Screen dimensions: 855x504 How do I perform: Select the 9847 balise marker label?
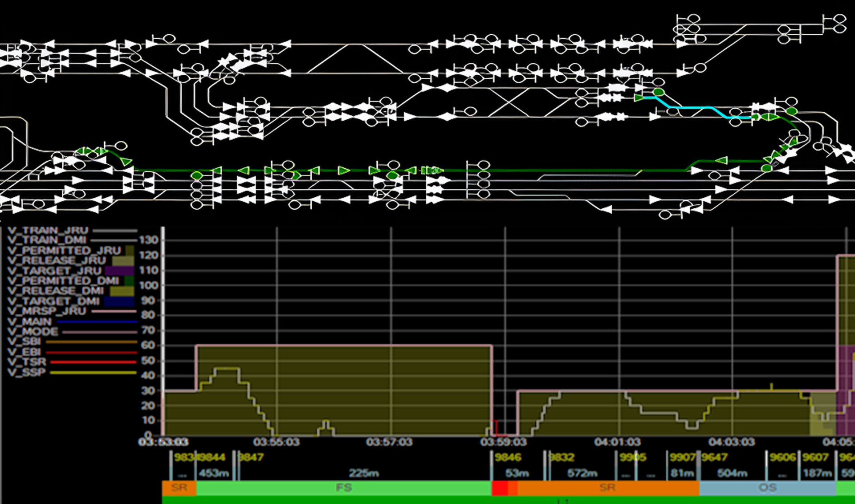pyautogui.click(x=251, y=457)
